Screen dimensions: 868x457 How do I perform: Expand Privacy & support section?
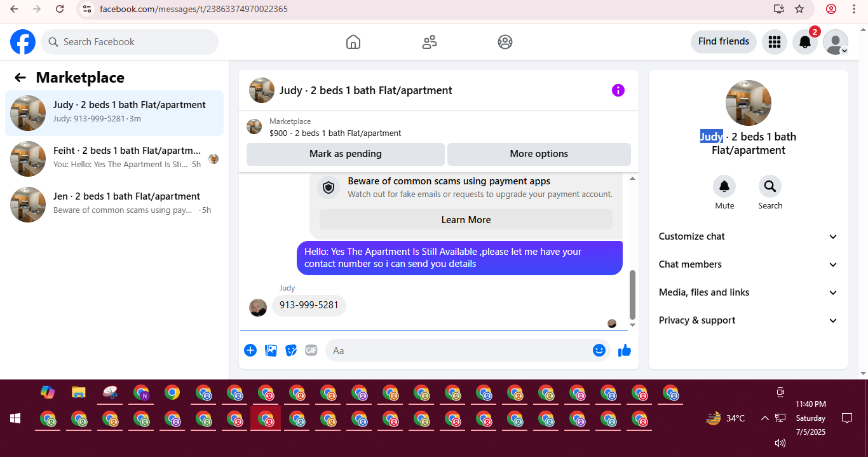click(749, 320)
